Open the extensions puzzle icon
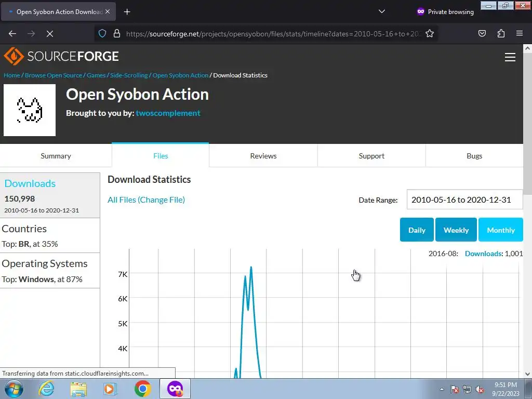Viewport: 532px width, 399px height. [x=501, y=33]
